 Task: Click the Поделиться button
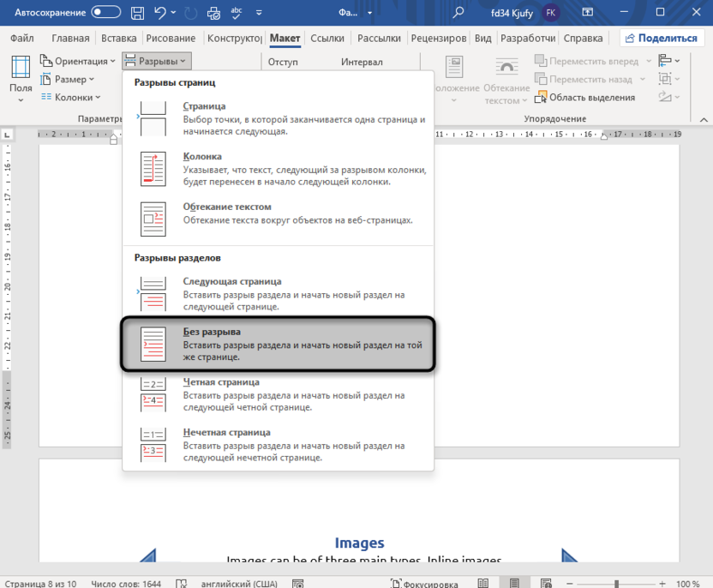(661, 37)
